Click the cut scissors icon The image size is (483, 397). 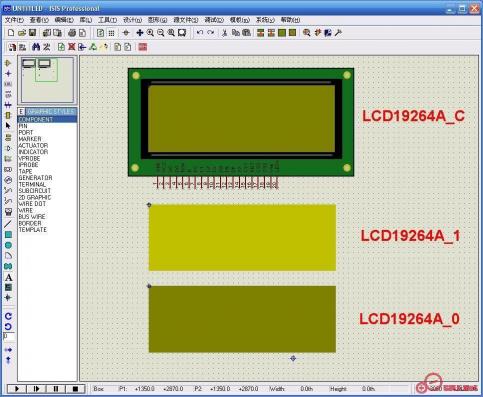(x=225, y=33)
